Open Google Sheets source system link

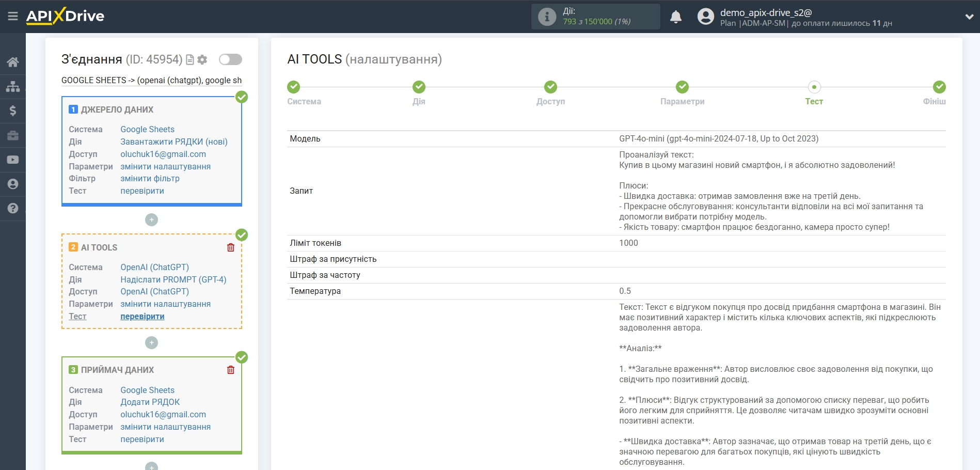147,130
